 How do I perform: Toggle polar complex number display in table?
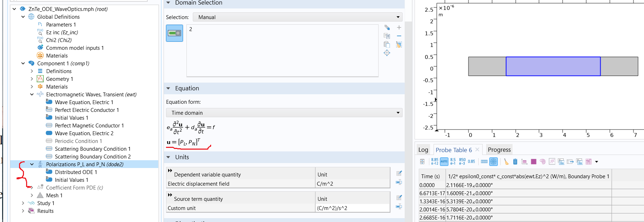pyautogui.click(x=493, y=162)
